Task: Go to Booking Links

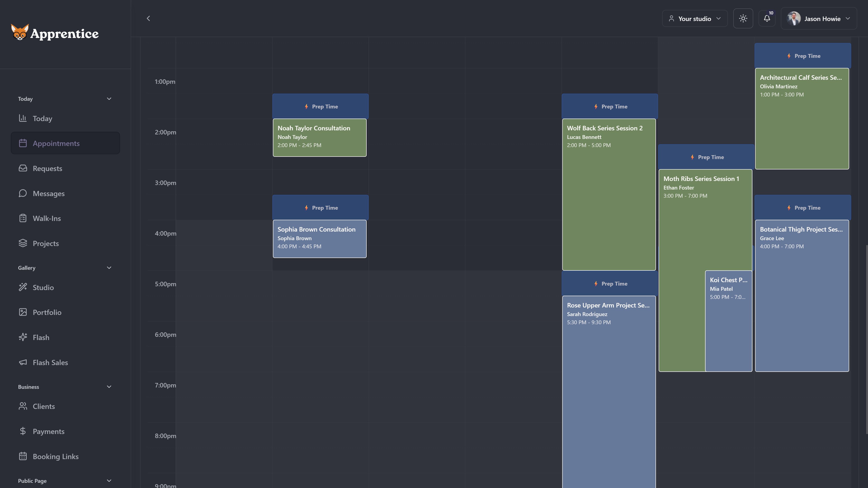Action: pos(65,456)
